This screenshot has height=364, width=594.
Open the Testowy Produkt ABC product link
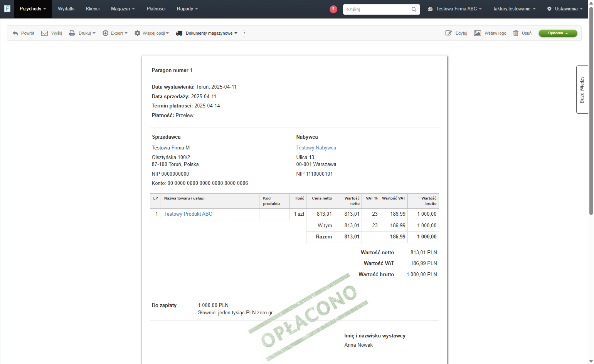188,214
